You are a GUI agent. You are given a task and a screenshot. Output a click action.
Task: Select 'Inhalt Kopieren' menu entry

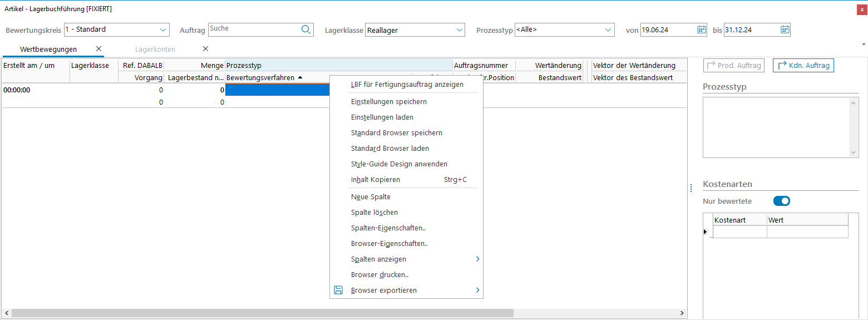click(376, 180)
